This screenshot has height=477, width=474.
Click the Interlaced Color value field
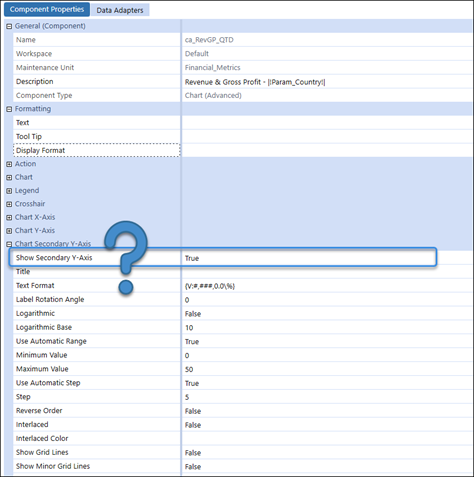pos(327,439)
